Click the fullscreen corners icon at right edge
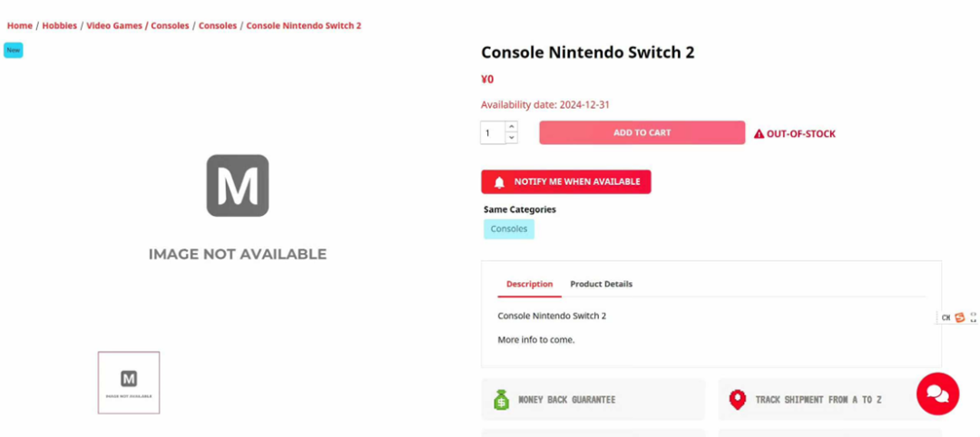 click(x=973, y=317)
